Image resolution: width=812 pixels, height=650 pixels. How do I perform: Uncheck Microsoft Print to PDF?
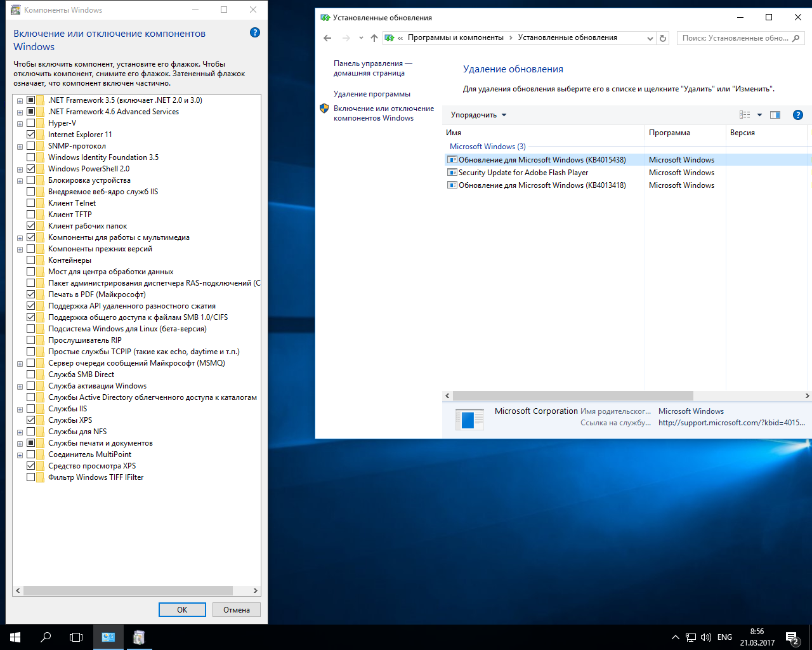pos(30,295)
